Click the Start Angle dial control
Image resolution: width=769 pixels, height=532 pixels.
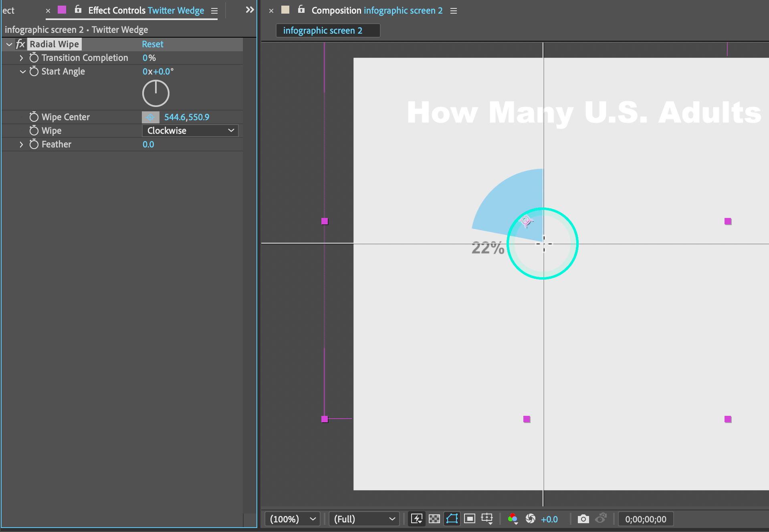[x=156, y=93]
